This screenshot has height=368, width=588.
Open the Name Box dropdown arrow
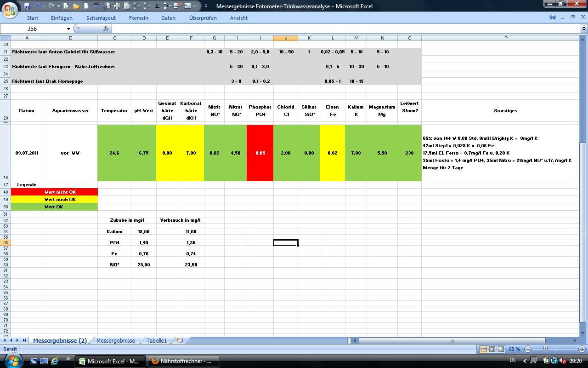69,29
